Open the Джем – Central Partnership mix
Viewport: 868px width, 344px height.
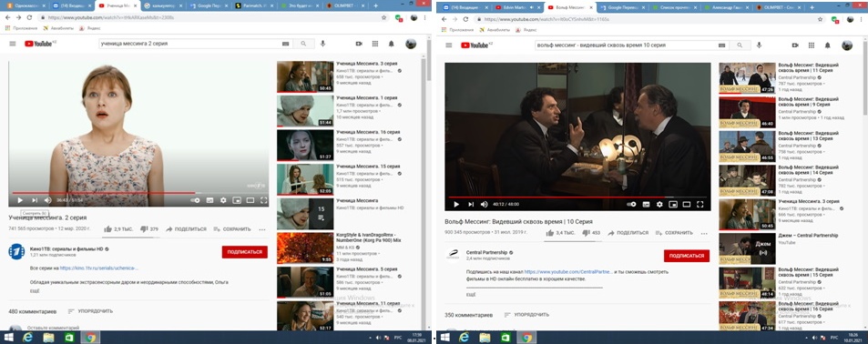(747, 248)
